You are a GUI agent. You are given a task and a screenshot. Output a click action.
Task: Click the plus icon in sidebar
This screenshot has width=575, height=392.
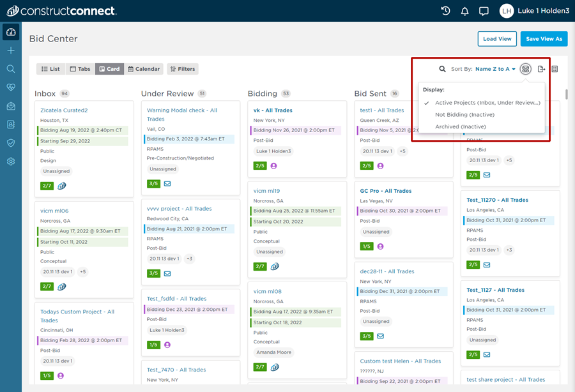tap(11, 50)
